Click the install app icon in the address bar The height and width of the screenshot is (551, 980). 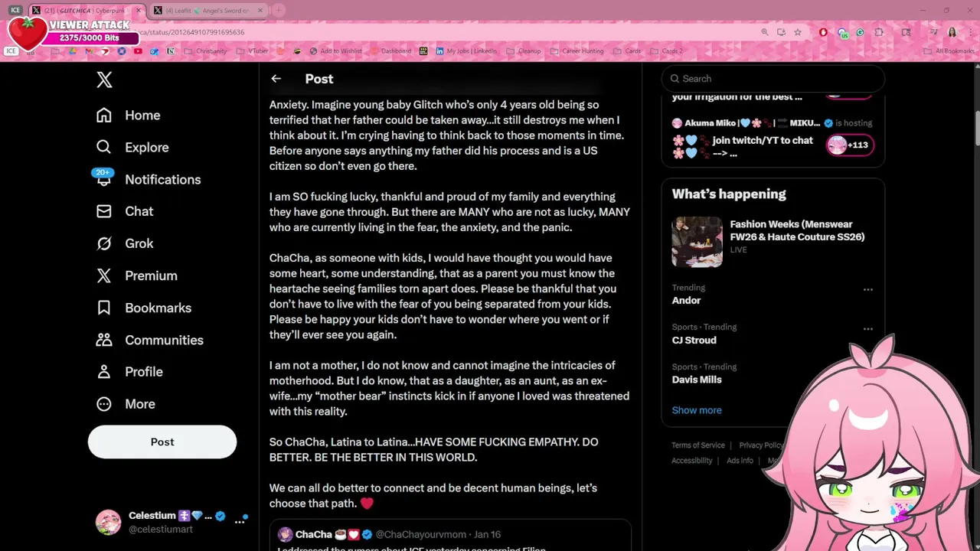click(x=781, y=32)
